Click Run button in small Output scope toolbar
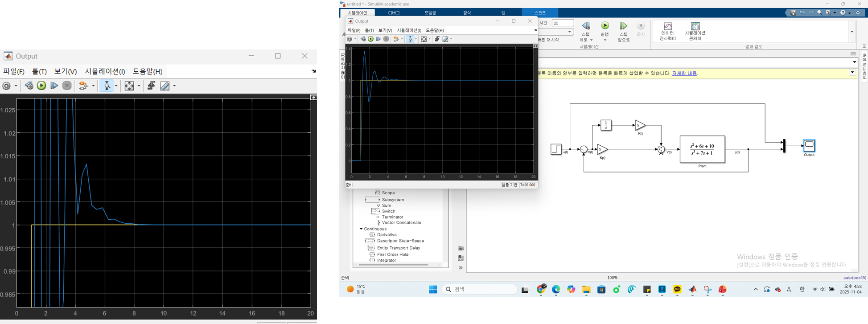868x324 pixels. (370, 39)
